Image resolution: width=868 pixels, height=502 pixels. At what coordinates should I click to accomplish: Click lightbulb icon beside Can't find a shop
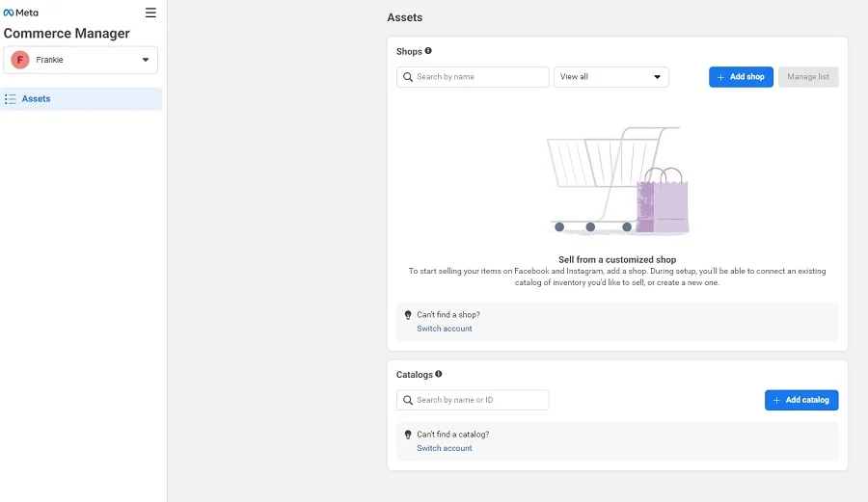[408, 315]
